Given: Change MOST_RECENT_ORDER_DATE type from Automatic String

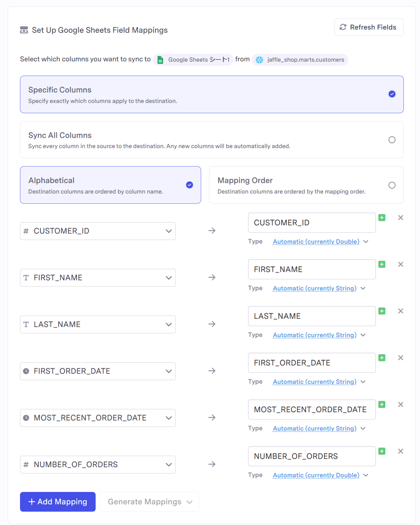Looking at the screenshot, I should coord(319,428).
